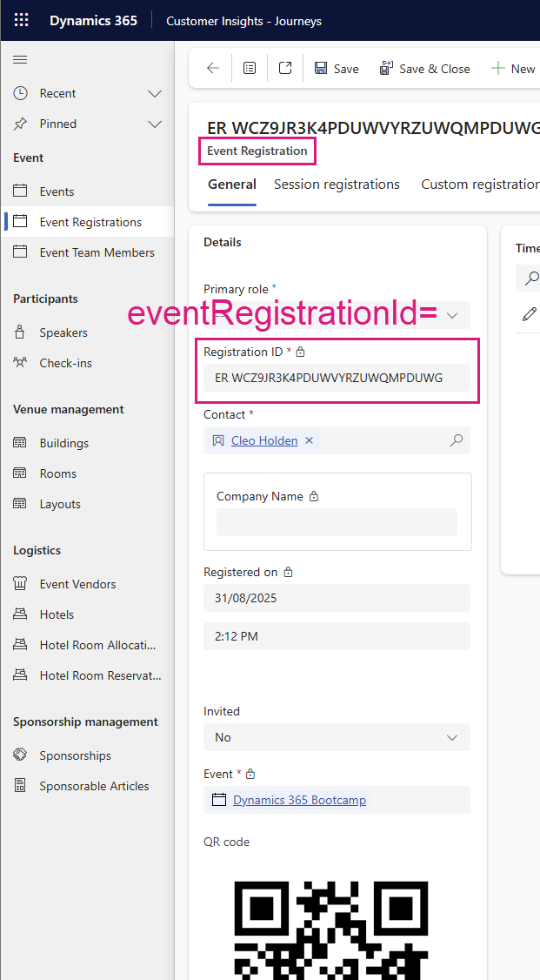This screenshot has width=540, height=980.
Task: Click the Rooms icon
Action: (x=20, y=473)
